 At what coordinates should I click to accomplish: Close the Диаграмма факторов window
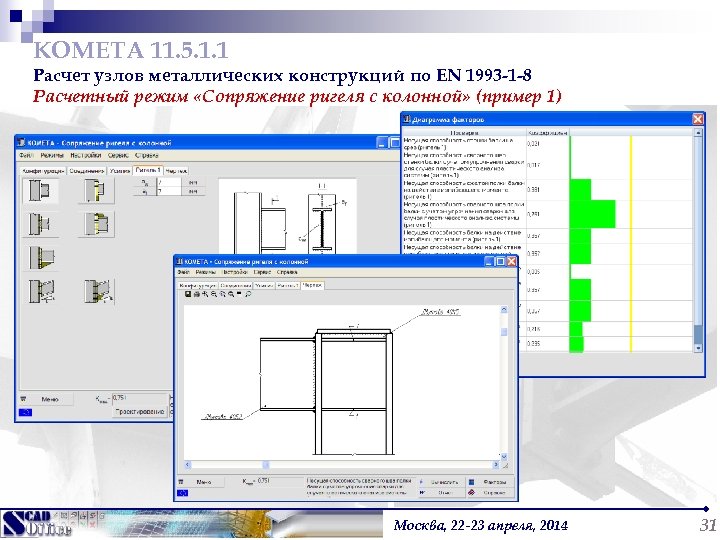pos(698,120)
